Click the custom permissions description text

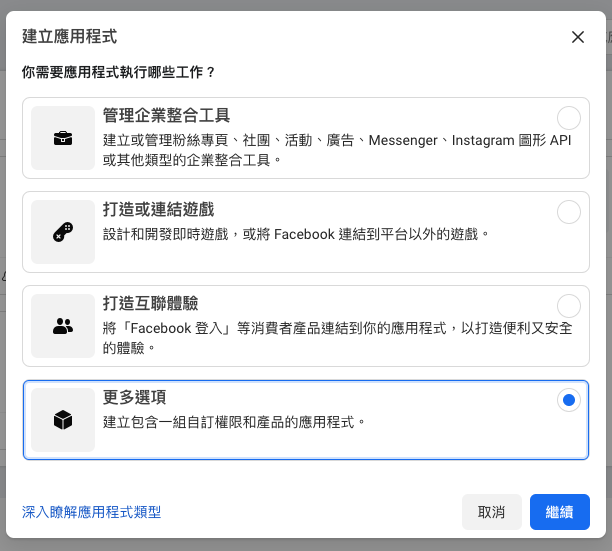234,422
